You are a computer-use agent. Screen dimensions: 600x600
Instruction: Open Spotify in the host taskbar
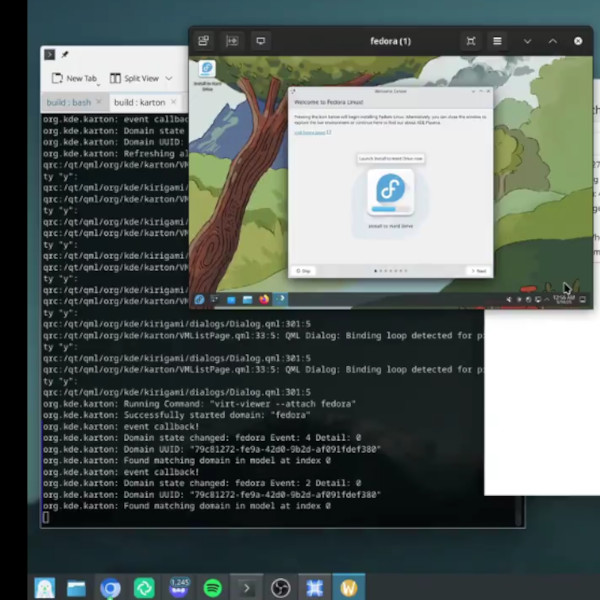pos(212,588)
